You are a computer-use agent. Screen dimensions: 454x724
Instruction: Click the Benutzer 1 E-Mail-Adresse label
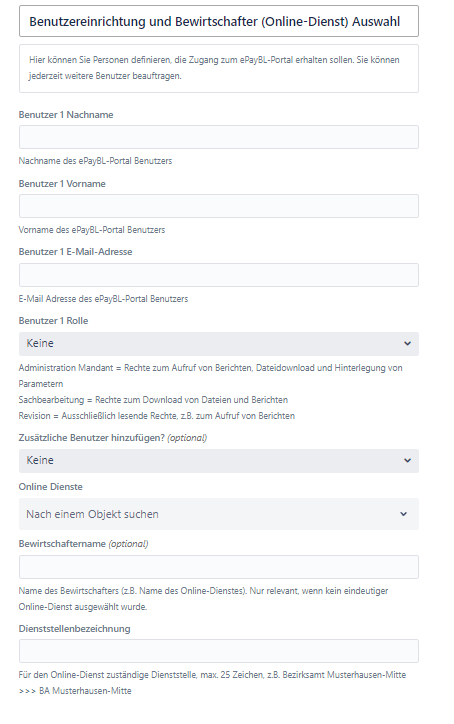click(75, 252)
